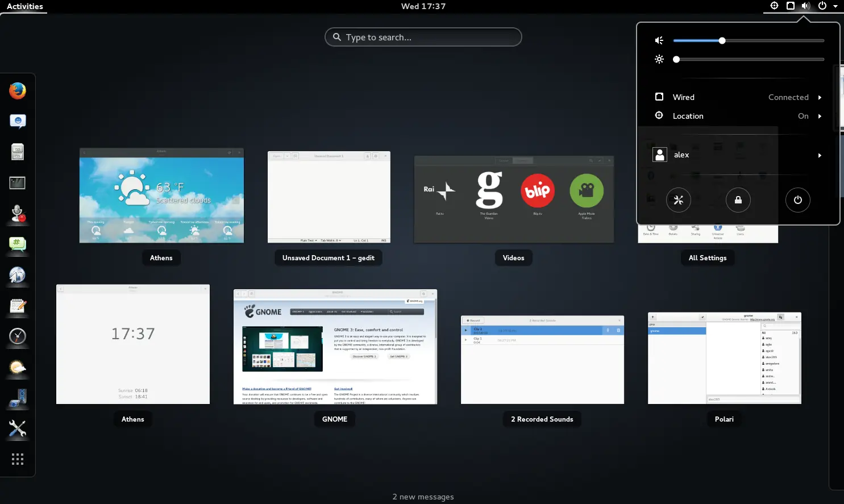844x504 pixels.
Task: Open the clock menu showing Wed 17:37
Action: [x=423, y=6]
